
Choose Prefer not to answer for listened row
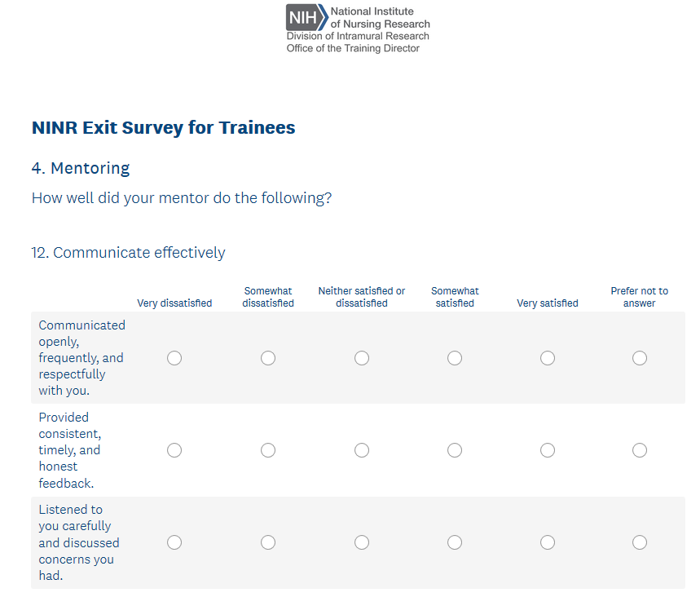tap(640, 542)
